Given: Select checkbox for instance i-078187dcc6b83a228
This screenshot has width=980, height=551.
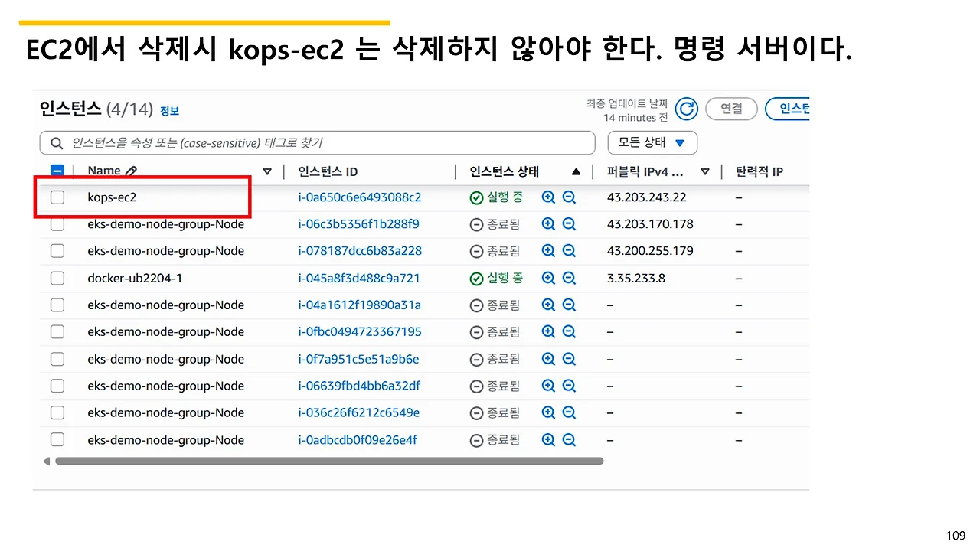Looking at the screenshot, I should pos(57,251).
